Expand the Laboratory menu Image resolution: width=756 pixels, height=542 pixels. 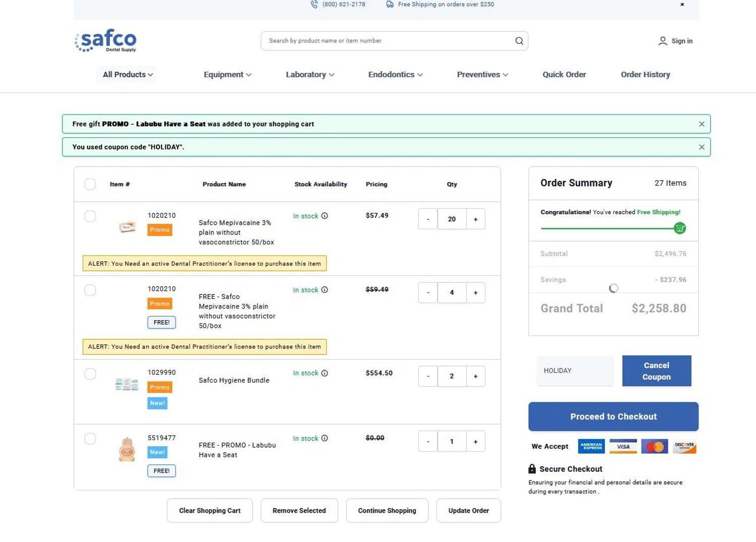pos(310,75)
